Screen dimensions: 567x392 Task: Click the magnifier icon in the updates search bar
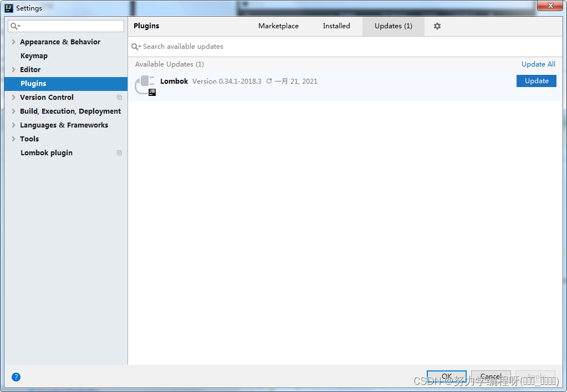(x=135, y=47)
